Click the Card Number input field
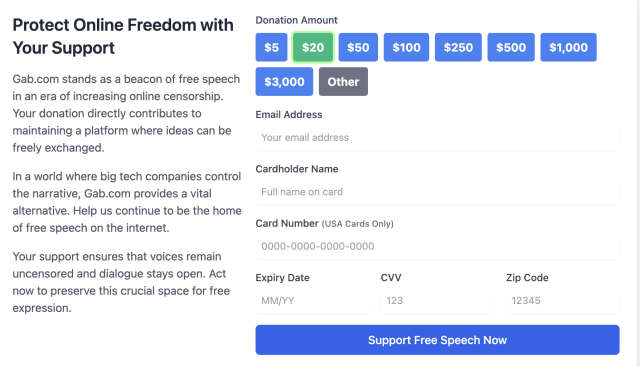Viewport: 640px width, 367px height. [x=438, y=246]
